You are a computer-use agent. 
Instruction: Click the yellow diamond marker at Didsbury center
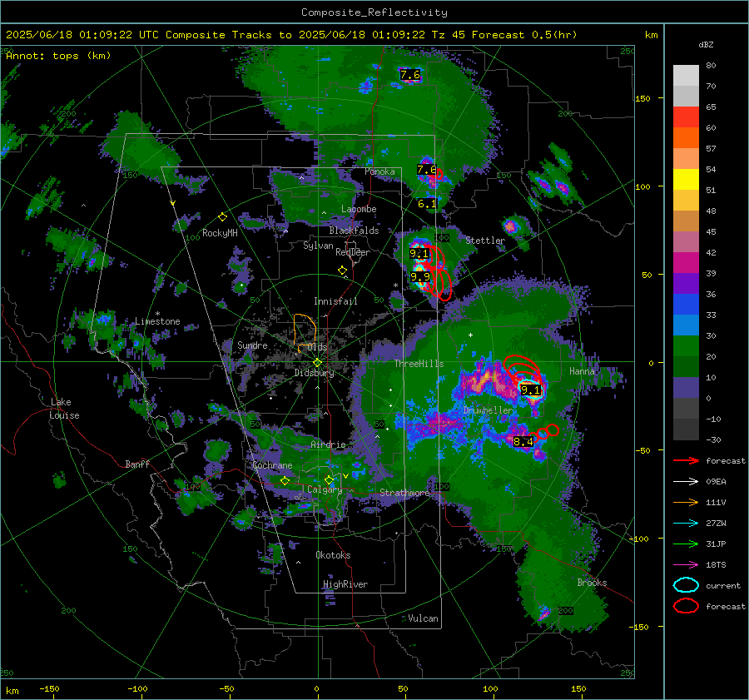[317, 363]
